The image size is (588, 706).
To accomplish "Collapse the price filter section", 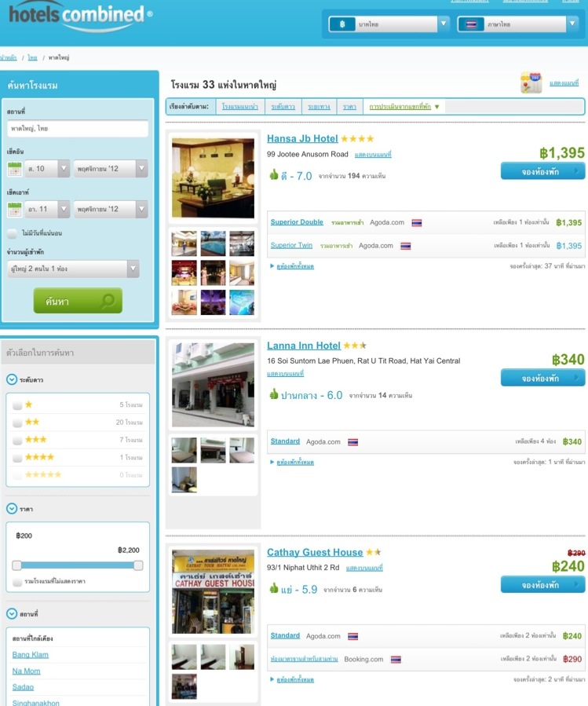I will (x=12, y=509).
